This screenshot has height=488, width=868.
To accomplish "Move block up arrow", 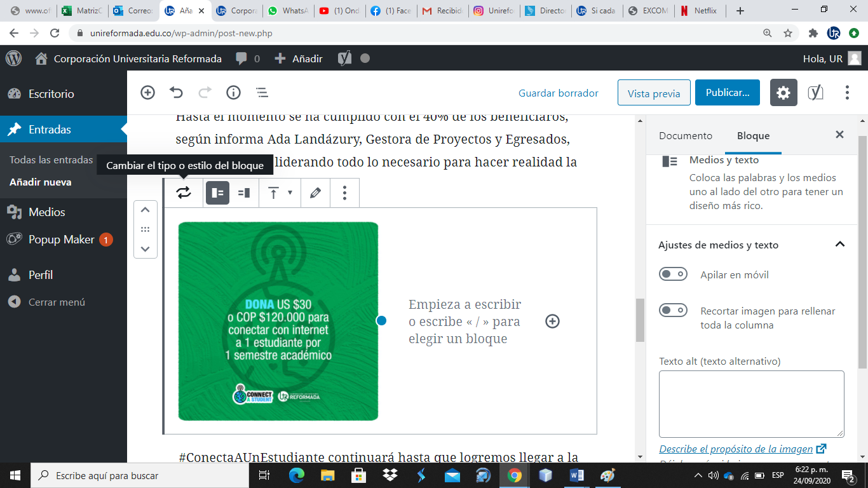I will click(x=145, y=210).
